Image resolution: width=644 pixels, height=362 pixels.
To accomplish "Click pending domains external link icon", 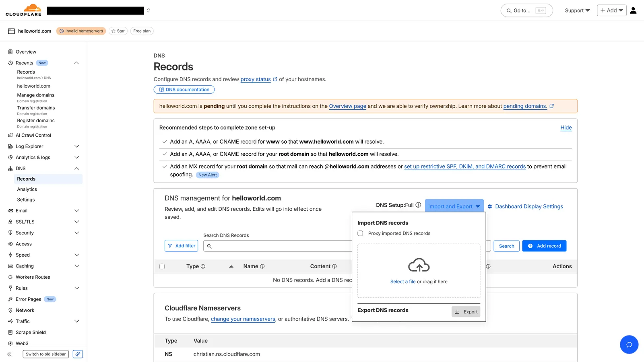I will pos(551,106).
